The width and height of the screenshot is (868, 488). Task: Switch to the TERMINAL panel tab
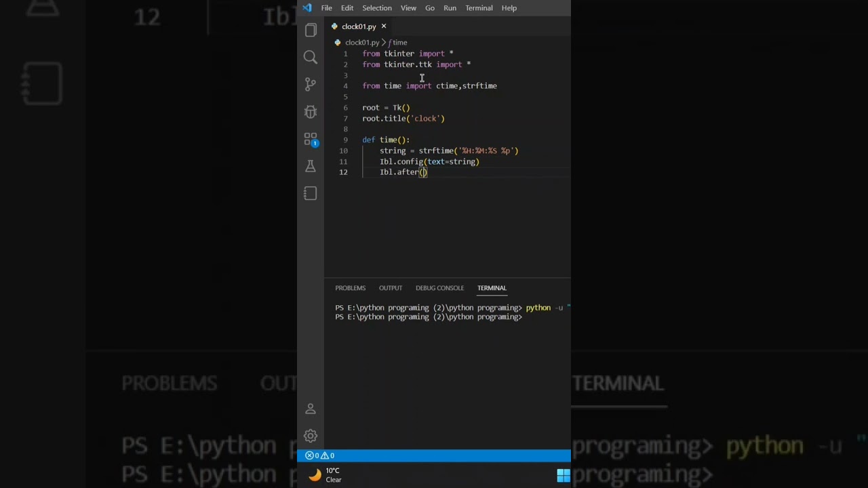[x=492, y=288]
